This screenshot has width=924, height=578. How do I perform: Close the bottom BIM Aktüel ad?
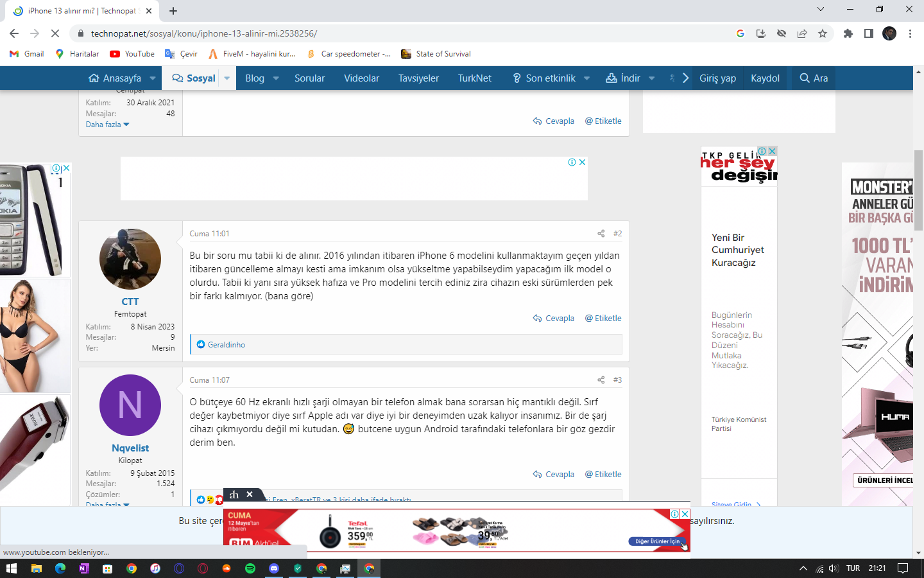coord(685,514)
